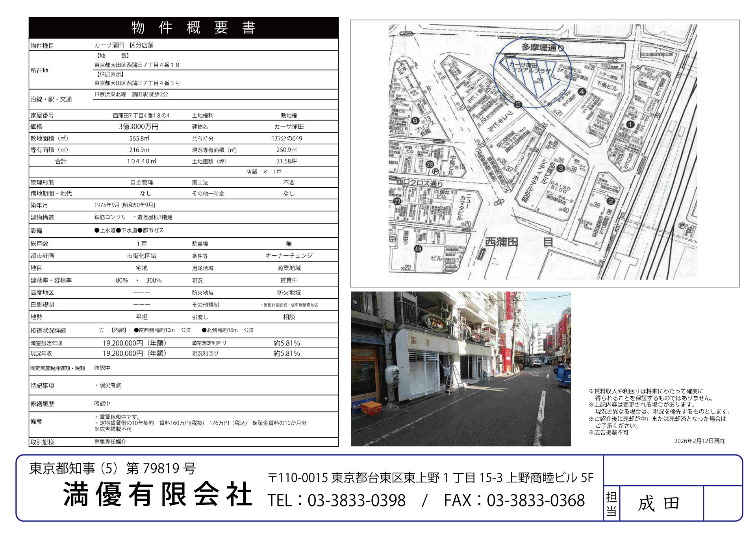Click "なし" in the 借地期間・地代 cell

(146, 194)
